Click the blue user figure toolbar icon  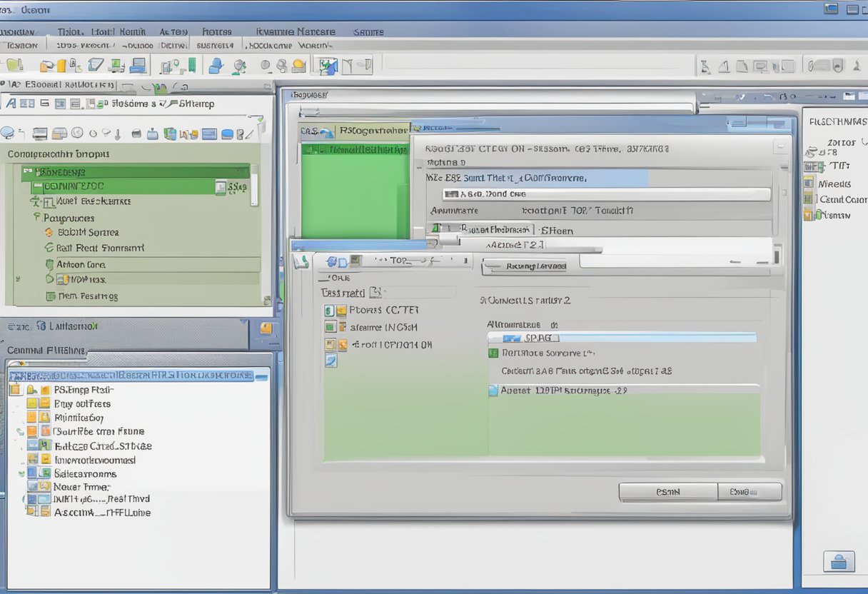[x=215, y=66]
